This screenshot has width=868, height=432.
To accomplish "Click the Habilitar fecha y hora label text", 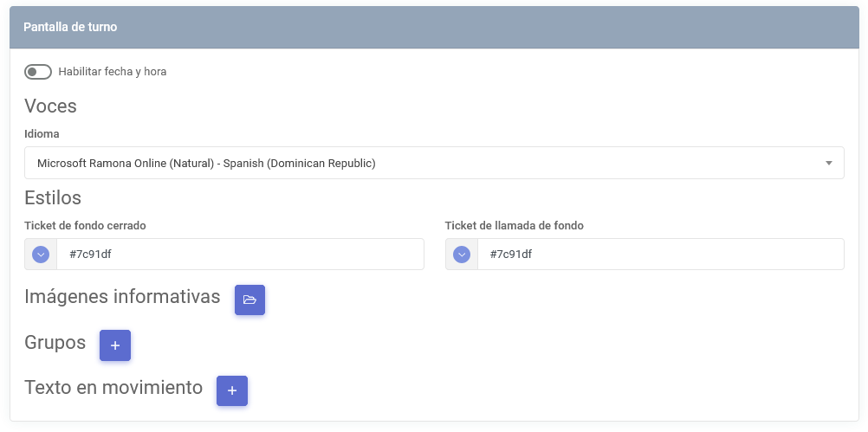I will (x=113, y=72).
